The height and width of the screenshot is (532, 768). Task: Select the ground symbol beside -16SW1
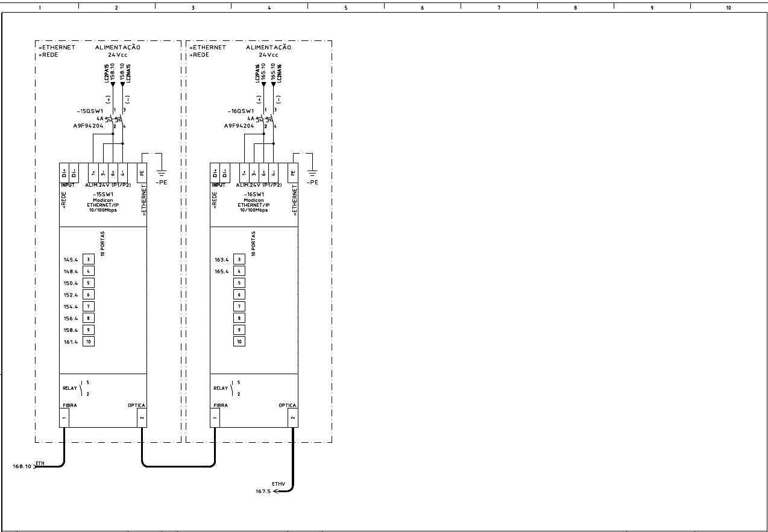point(312,174)
